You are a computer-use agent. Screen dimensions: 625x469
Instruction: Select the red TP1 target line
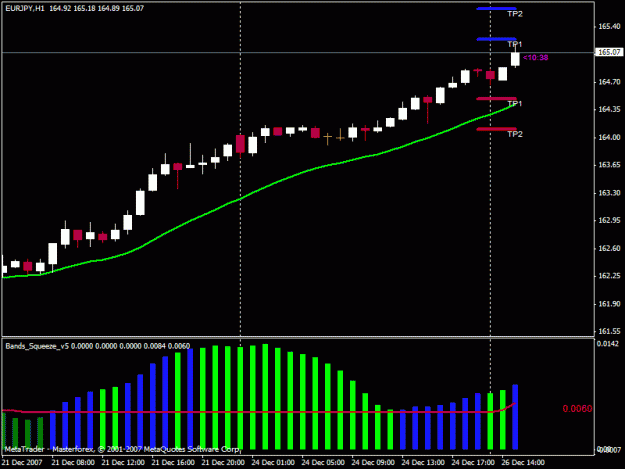click(x=496, y=98)
